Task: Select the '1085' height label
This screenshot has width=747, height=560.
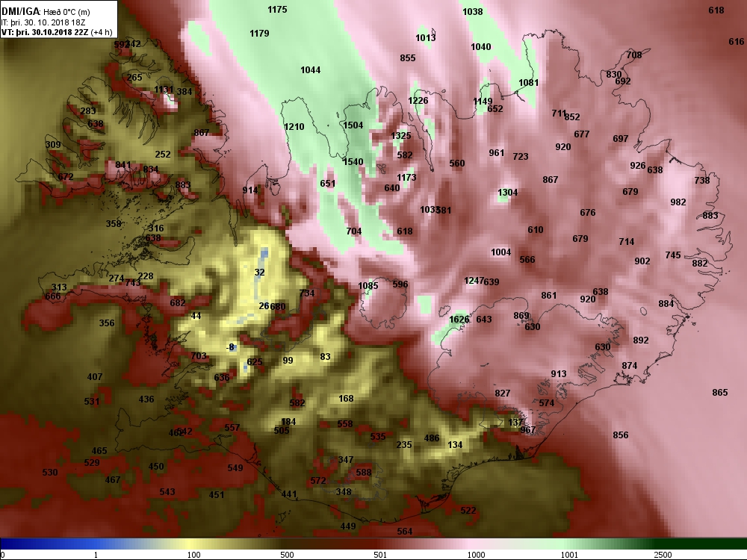Action: (368, 286)
